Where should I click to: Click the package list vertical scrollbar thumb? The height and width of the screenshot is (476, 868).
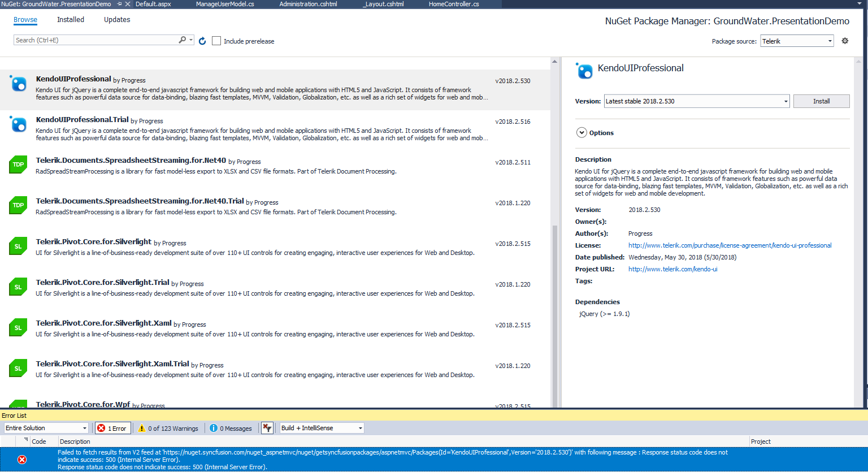click(x=554, y=315)
